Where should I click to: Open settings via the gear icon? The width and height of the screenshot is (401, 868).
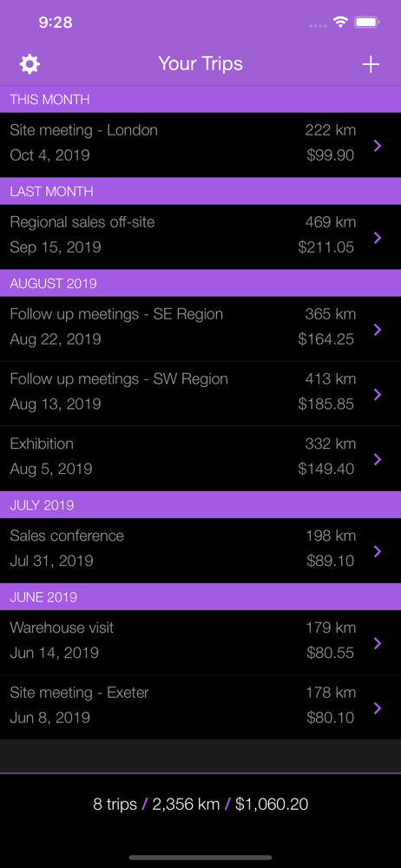coord(30,65)
